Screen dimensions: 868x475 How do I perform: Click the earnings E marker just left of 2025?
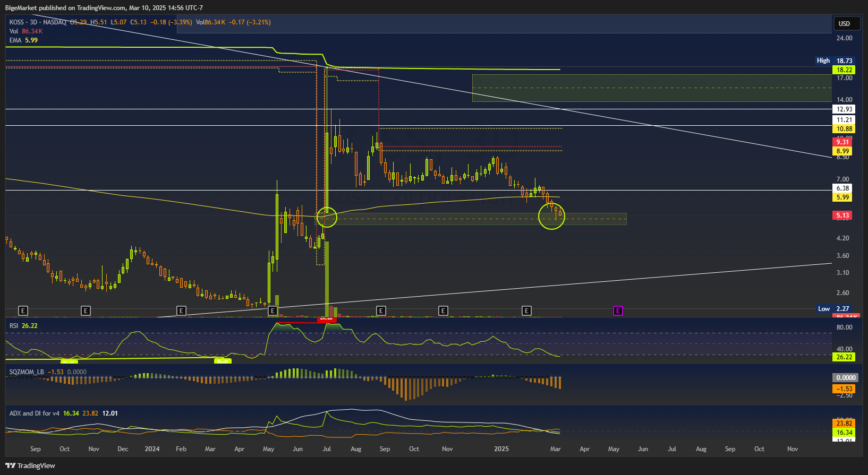526,310
